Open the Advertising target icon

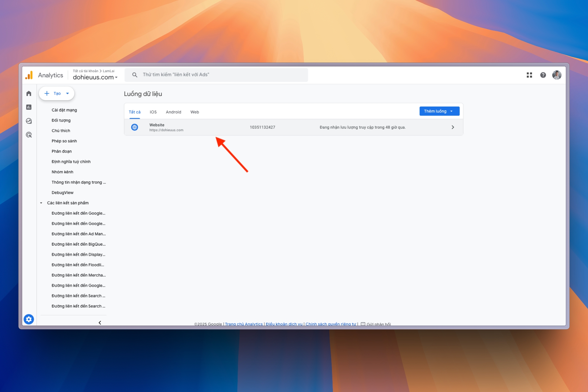click(29, 135)
